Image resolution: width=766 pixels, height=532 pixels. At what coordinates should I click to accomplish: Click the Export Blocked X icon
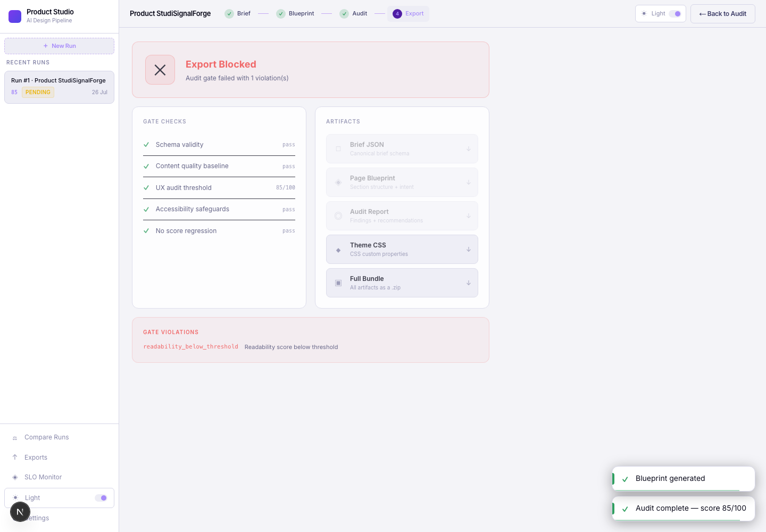[160, 70]
